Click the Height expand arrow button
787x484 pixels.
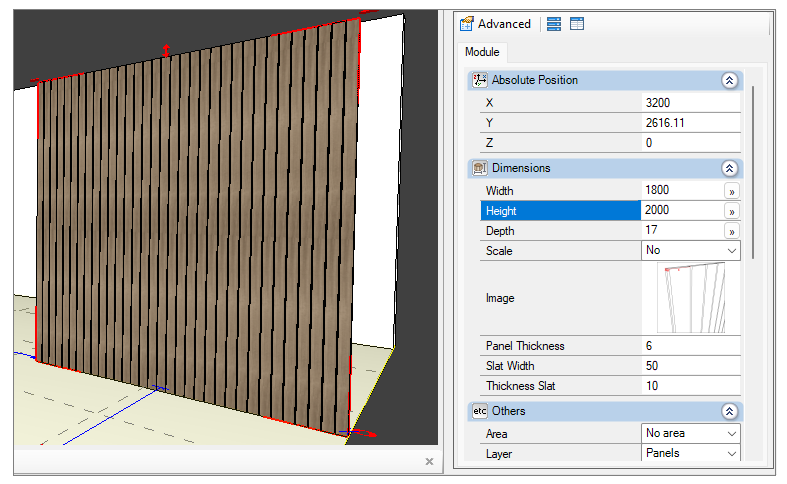tap(732, 211)
